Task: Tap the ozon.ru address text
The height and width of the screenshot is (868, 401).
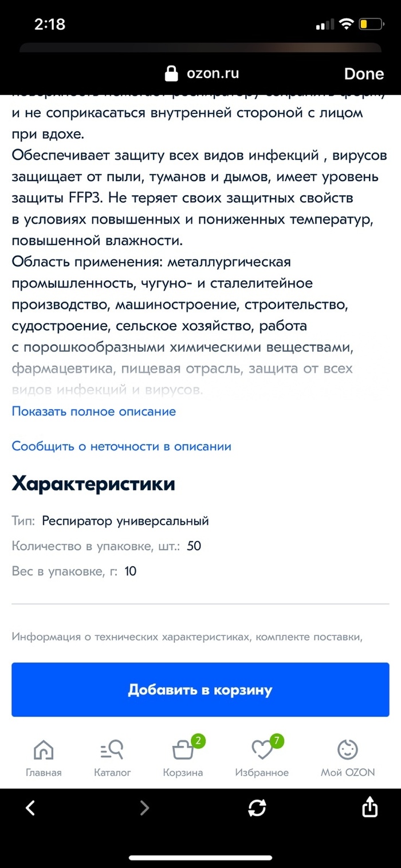Action: pos(213,73)
